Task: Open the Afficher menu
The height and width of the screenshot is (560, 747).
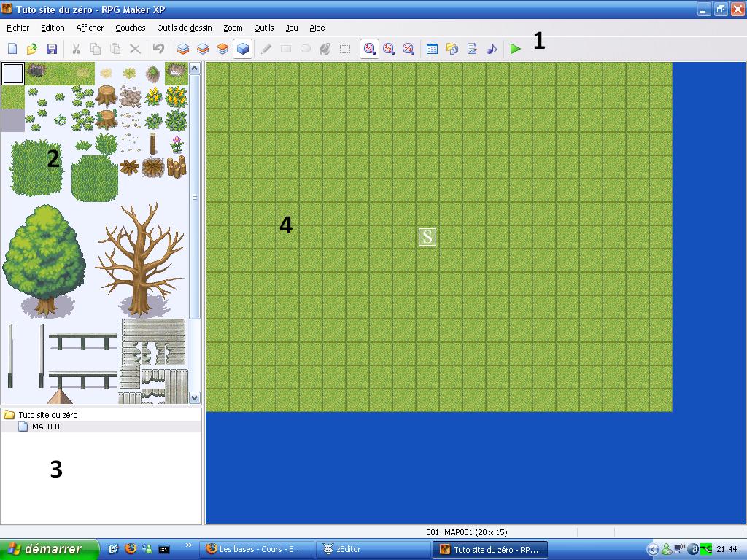Action: [90, 28]
